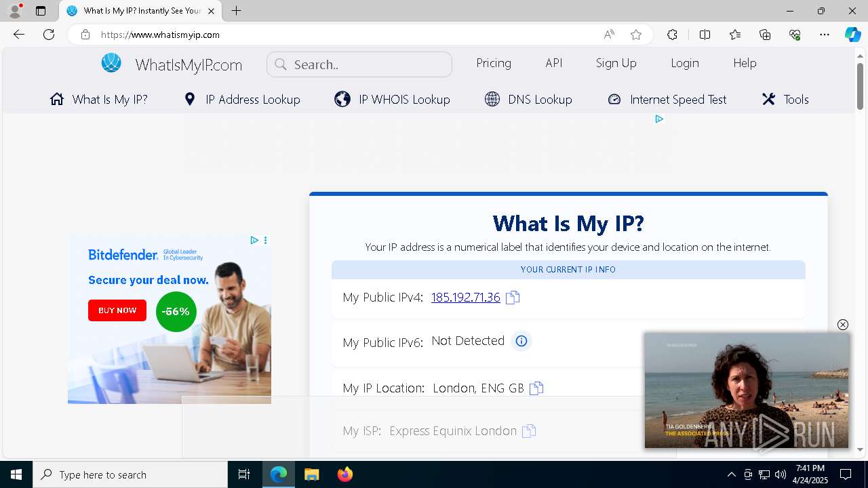Open the What Is My IP? home nav item

[x=99, y=100]
